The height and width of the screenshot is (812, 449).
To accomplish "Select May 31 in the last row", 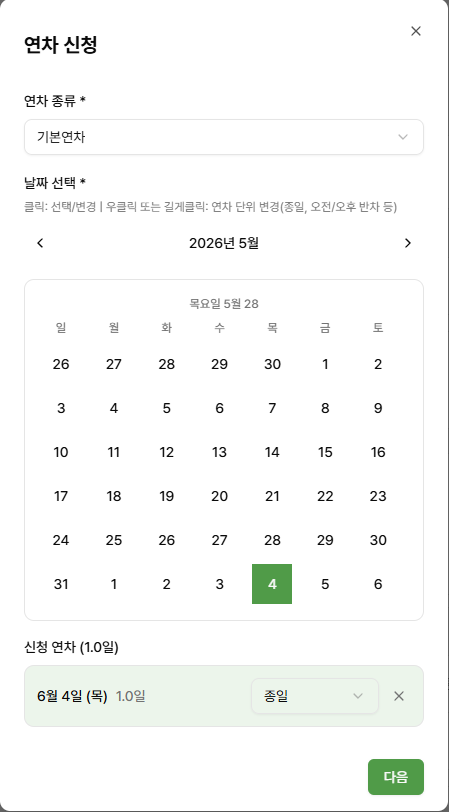I will click(61, 584).
